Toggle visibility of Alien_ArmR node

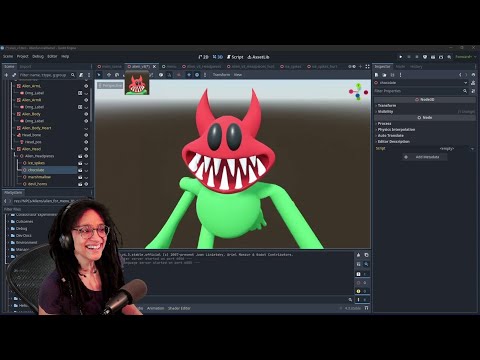click(86, 100)
